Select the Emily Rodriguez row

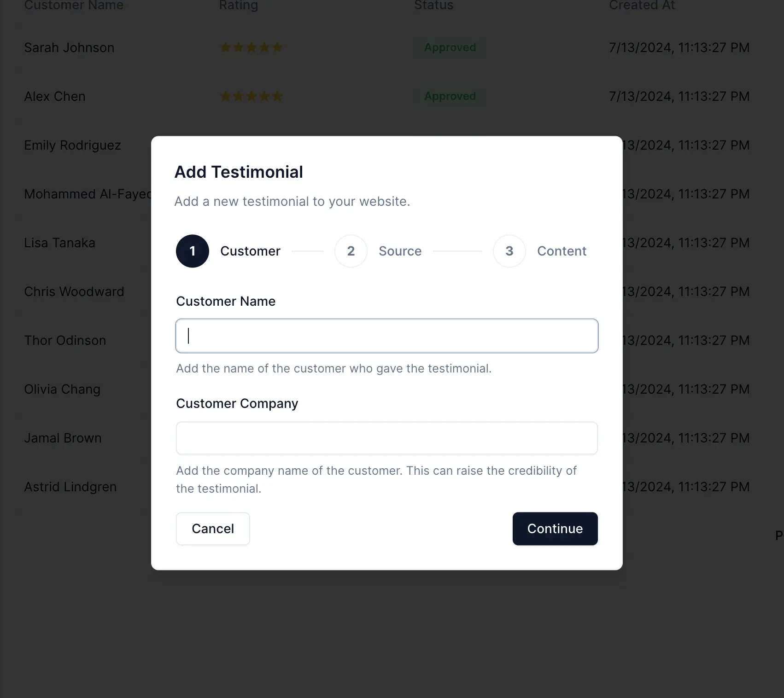click(72, 145)
